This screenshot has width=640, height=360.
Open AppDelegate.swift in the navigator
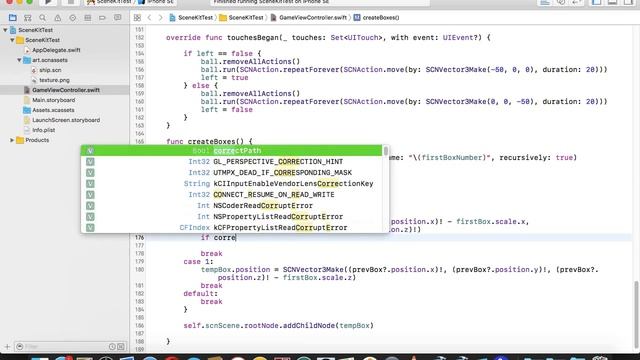56,50
